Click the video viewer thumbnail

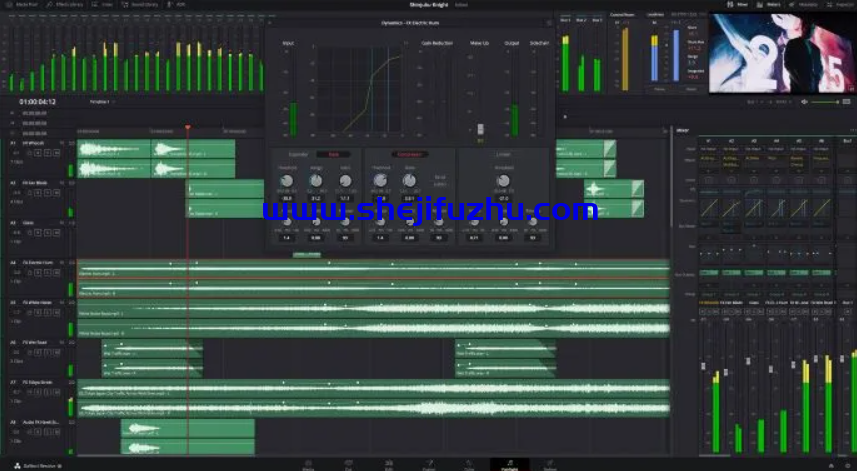click(x=783, y=53)
